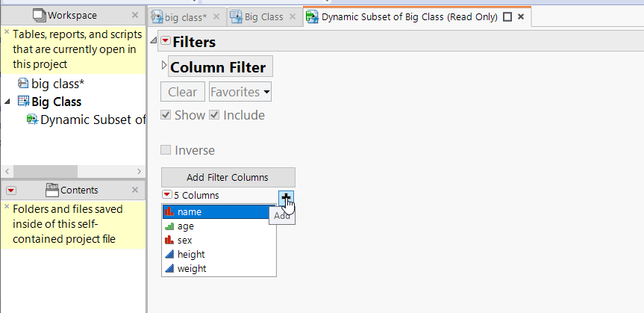Screen dimensions: 644x313
Task: Click the Dynamic Subset table icon in tree
Action: tap(33, 120)
